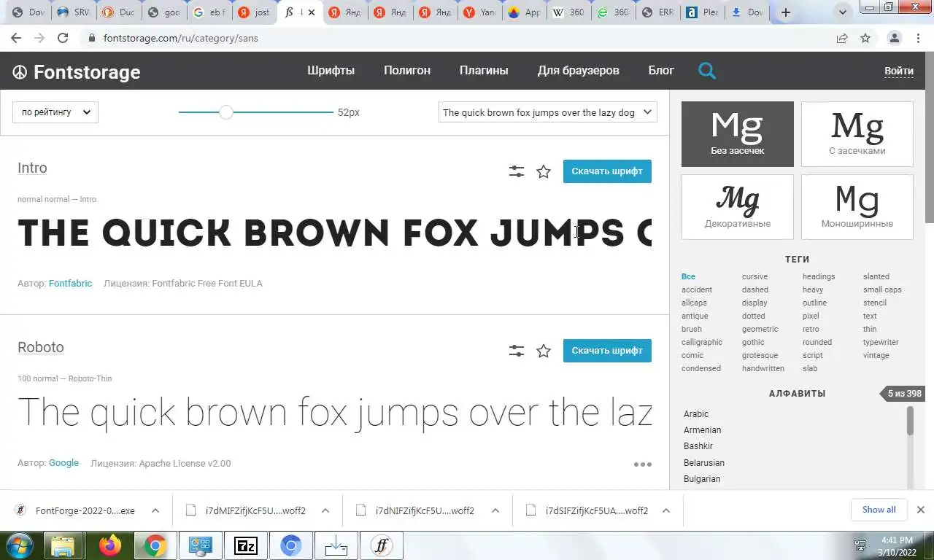
Task: Select 'С засечками' serif category
Action: (857, 134)
